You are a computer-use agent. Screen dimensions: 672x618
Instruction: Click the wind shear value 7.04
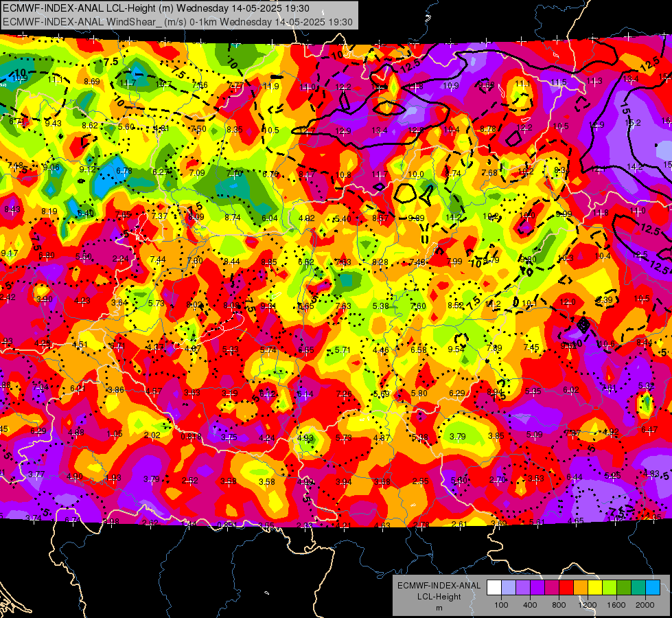point(40,387)
